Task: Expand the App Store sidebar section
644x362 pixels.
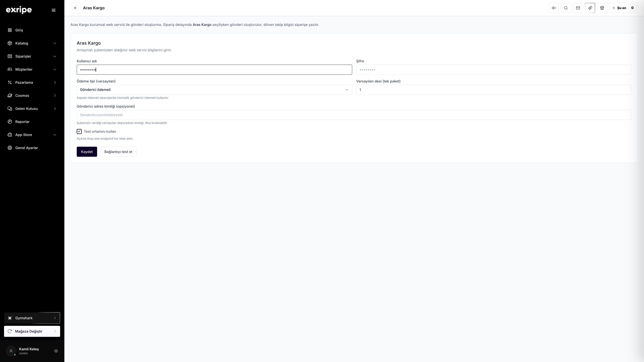Action: [x=32, y=135]
